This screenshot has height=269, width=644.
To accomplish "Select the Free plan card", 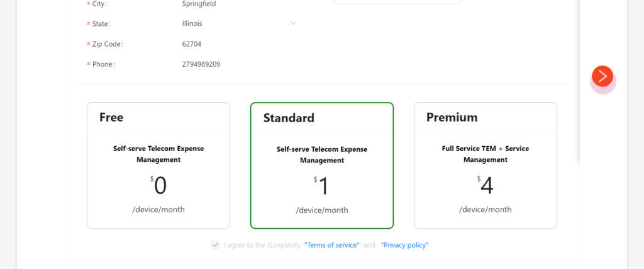I will 158,165.
